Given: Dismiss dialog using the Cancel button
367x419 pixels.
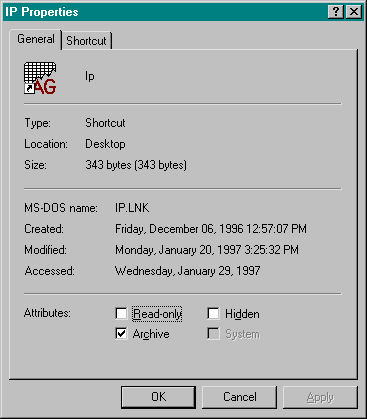Looking at the screenshot, I should pyautogui.click(x=240, y=397).
